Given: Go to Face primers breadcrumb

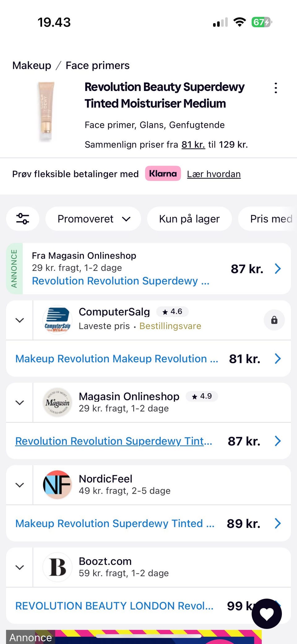Looking at the screenshot, I should [x=97, y=66].
